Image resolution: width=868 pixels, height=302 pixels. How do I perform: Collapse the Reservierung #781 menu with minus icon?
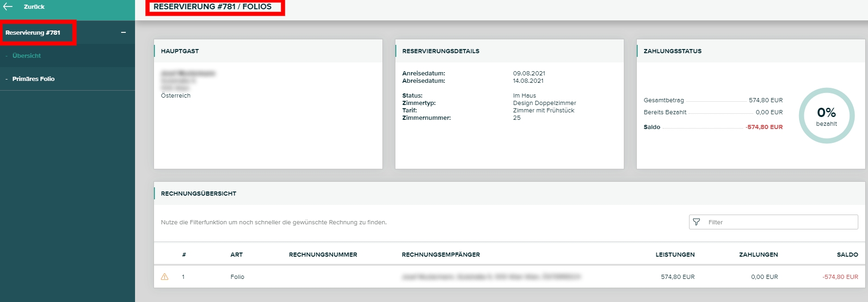point(123,32)
